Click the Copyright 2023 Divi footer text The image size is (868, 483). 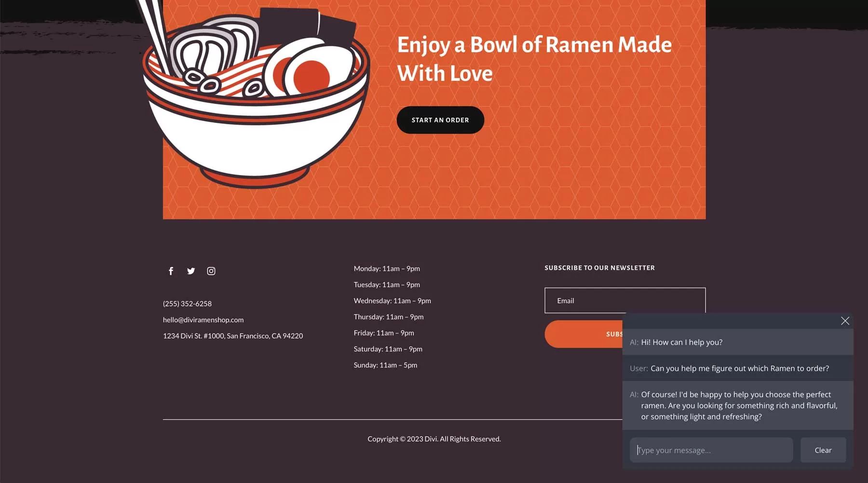click(434, 439)
